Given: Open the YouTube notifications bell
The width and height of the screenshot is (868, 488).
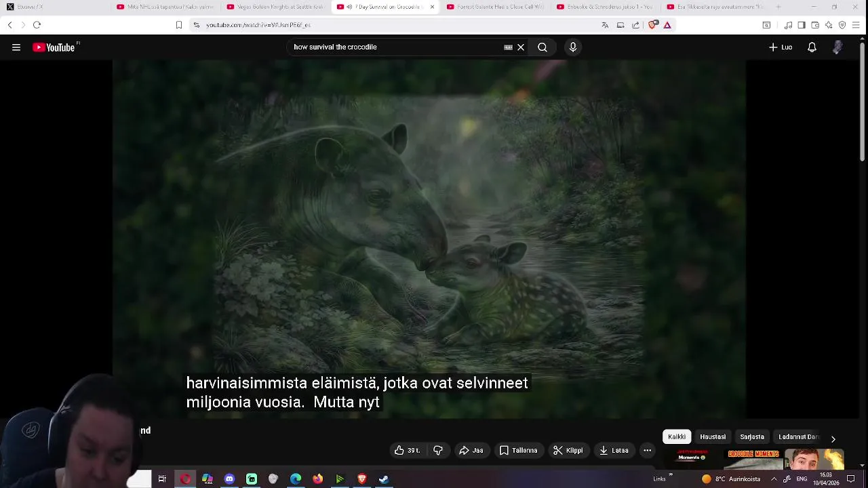Looking at the screenshot, I should coord(812,47).
